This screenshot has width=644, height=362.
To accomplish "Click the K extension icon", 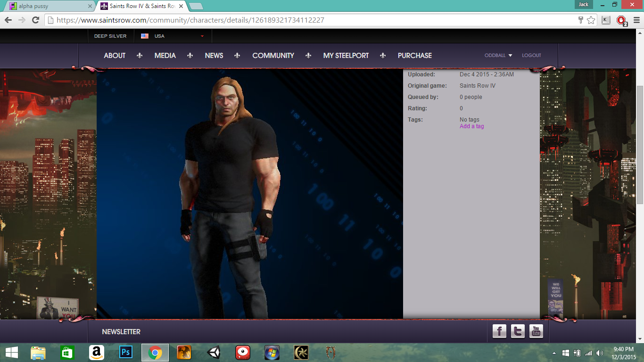I will [x=606, y=20].
